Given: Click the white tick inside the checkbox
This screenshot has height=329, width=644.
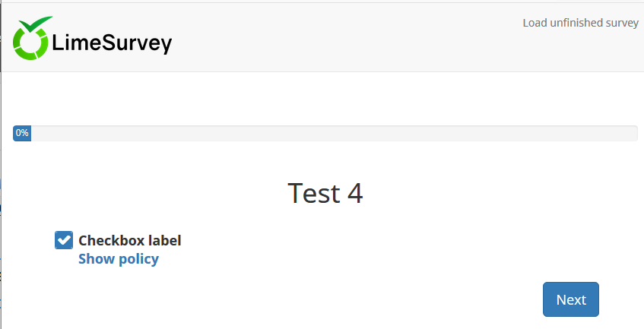Looking at the screenshot, I should [x=64, y=240].
